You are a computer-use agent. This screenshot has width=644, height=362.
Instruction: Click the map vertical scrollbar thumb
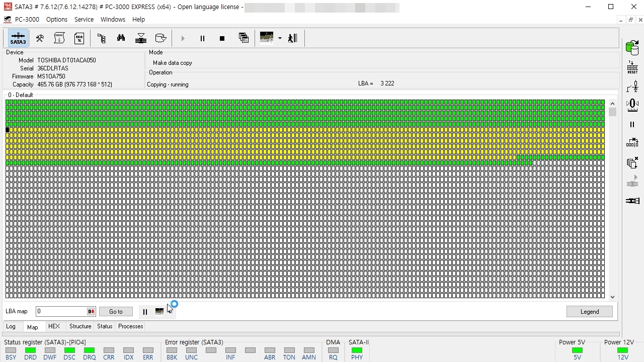[612, 112]
